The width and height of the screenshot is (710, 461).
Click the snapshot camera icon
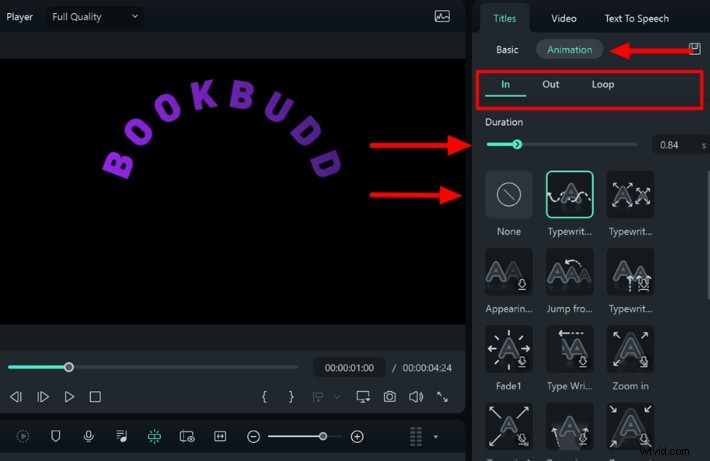(x=390, y=397)
